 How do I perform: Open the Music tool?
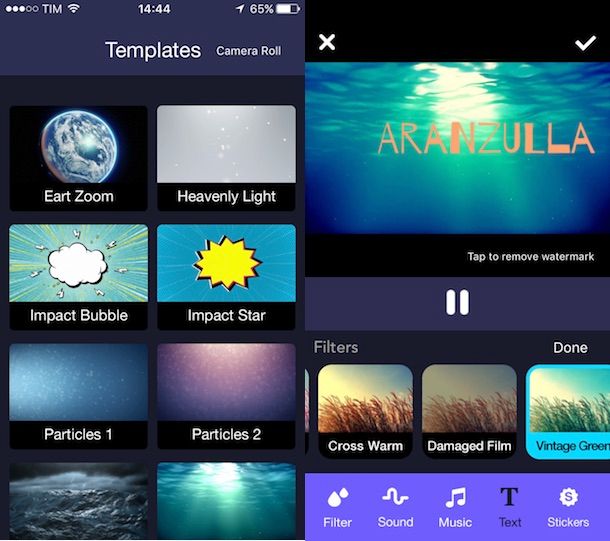[455, 507]
